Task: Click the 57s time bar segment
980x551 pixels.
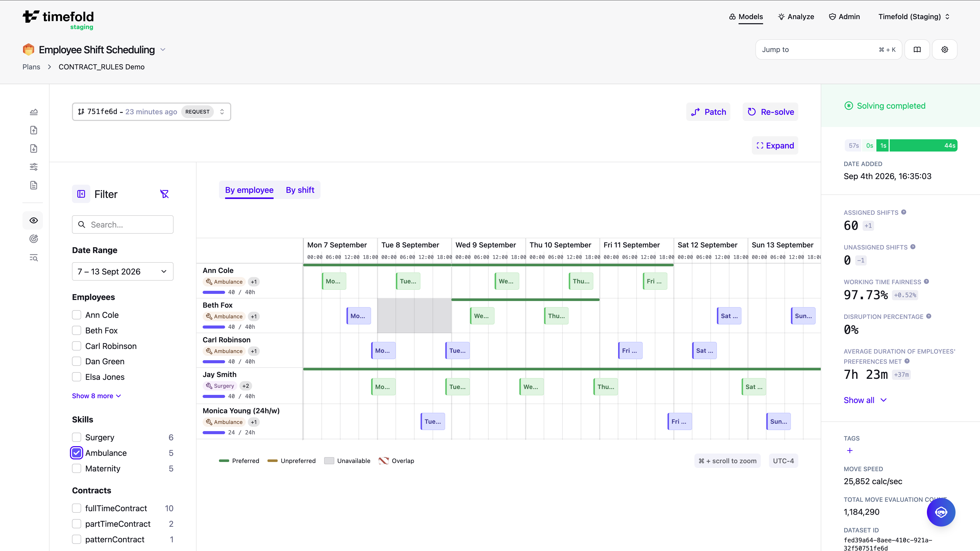Action: pyautogui.click(x=853, y=146)
